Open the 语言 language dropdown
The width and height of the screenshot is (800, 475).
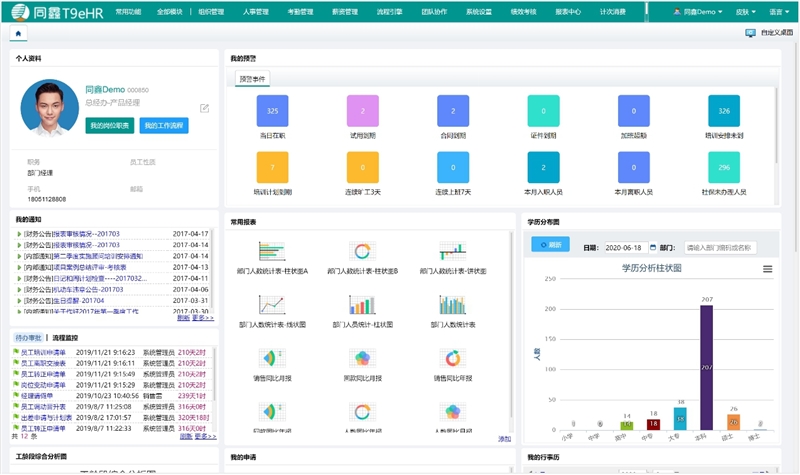point(778,12)
